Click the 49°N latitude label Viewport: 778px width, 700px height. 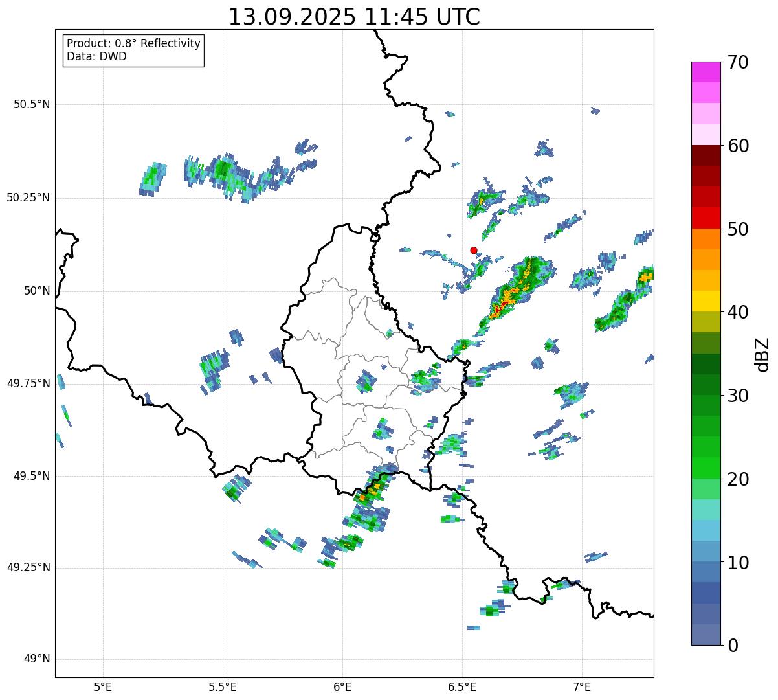37,659
